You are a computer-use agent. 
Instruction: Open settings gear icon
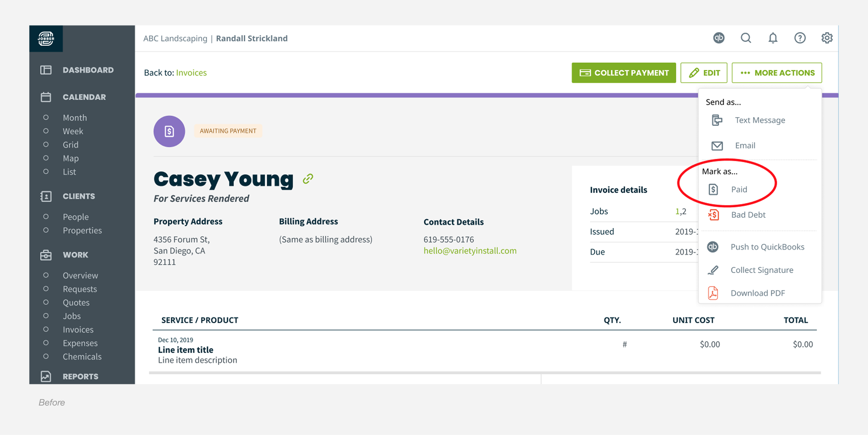point(827,38)
